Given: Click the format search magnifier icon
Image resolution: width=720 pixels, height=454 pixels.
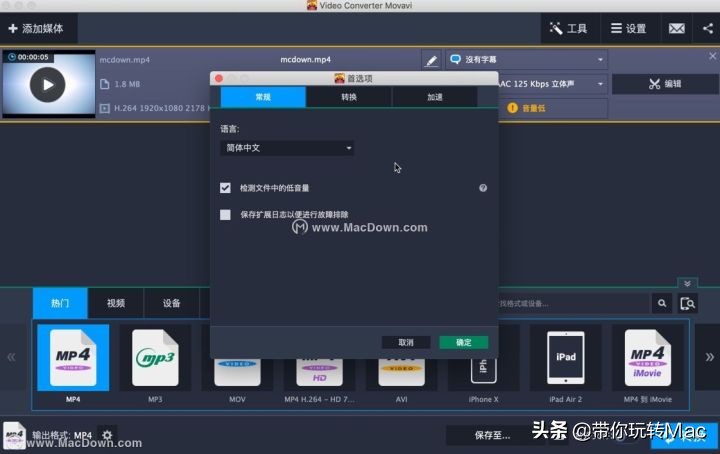Looking at the screenshot, I should (662, 303).
